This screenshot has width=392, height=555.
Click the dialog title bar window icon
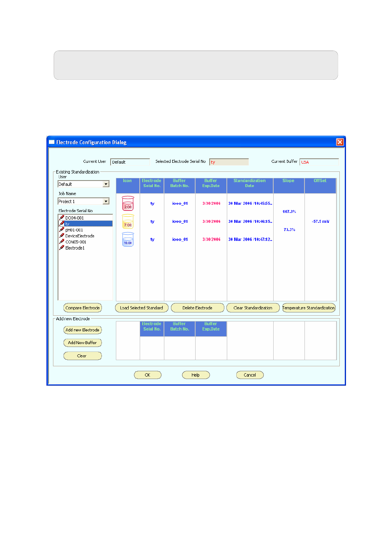tap(52, 142)
